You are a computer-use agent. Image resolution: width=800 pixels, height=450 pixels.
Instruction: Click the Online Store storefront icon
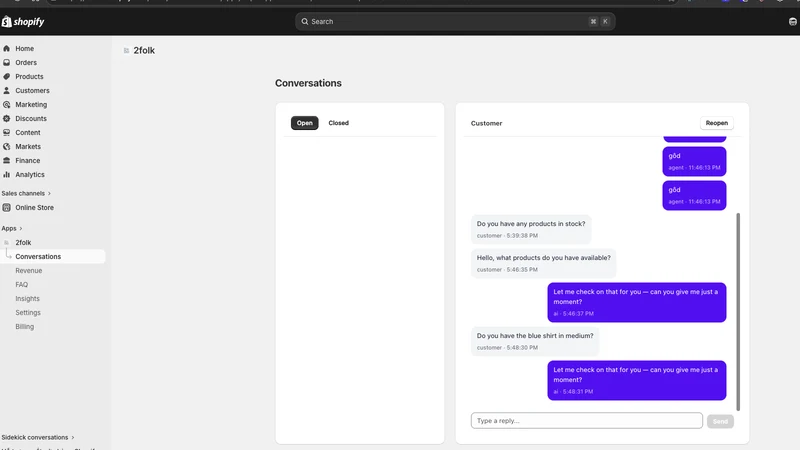tap(7, 208)
